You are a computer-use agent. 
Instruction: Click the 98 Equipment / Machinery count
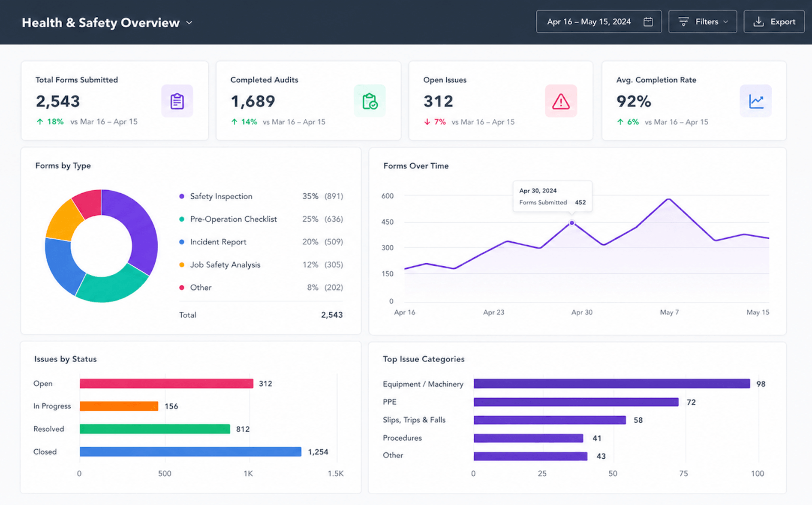point(761,384)
